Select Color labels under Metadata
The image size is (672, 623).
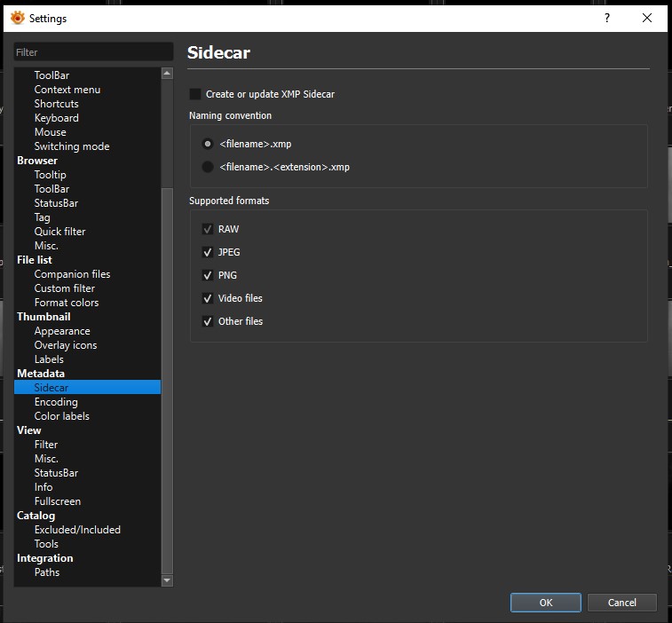click(x=61, y=416)
